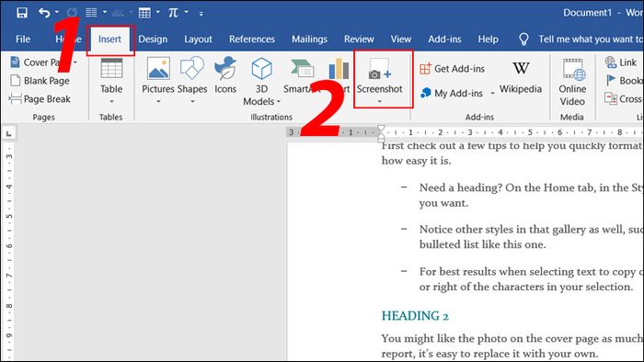Click the Screenshot camera icon
Screen dimensions: 644x362
click(379, 69)
